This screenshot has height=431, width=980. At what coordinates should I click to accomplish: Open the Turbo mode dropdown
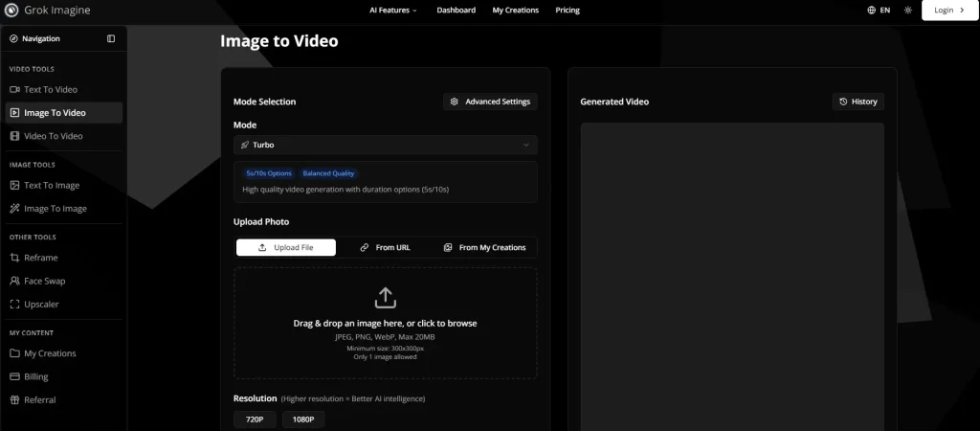[x=386, y=145]
